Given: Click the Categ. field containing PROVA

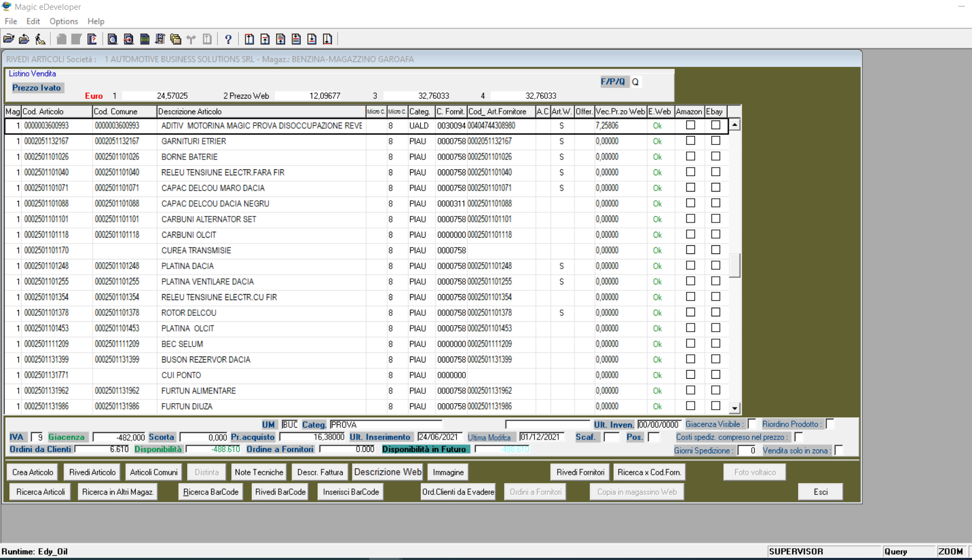Looking at the screenshot, I should [386, 424].
